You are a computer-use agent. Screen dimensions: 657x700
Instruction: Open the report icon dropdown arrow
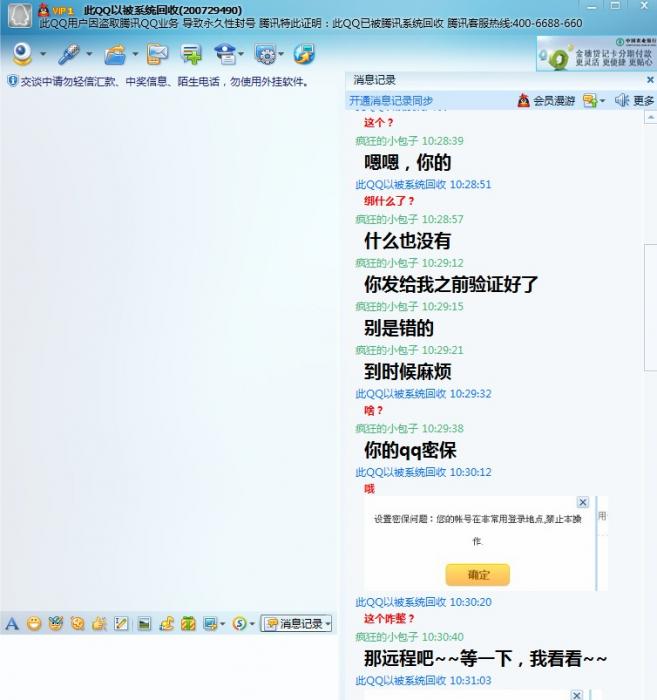241,54
